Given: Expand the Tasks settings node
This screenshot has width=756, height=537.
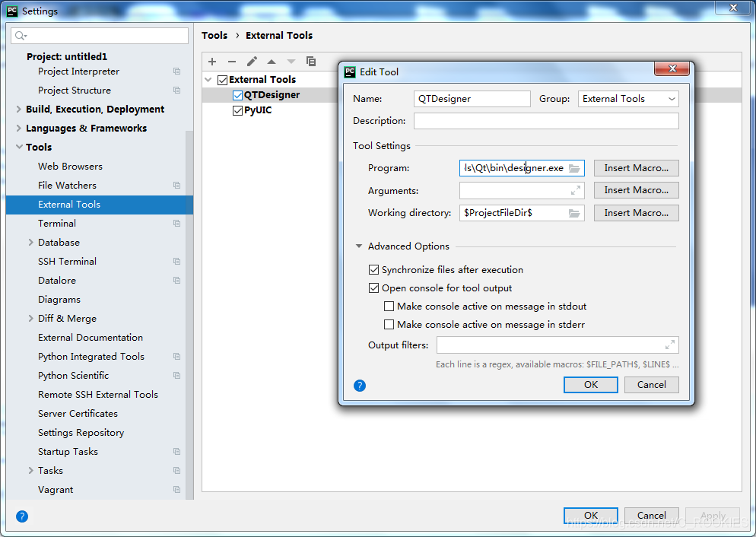Looking at the screenshot, I should coord(31,471).
